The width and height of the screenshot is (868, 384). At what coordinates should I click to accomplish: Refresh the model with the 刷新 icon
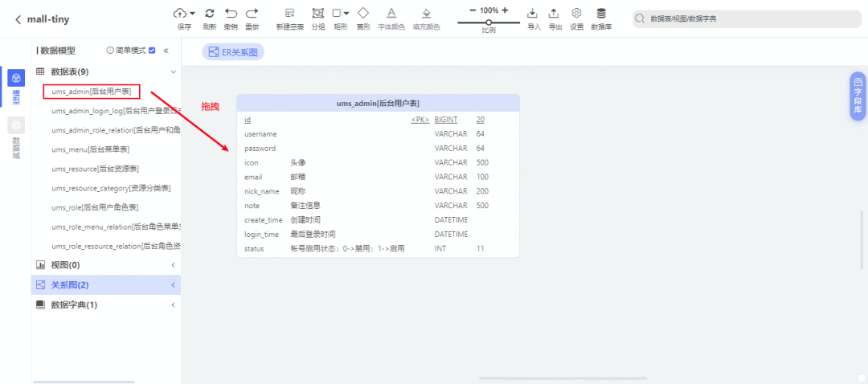(x=209, y=14)
